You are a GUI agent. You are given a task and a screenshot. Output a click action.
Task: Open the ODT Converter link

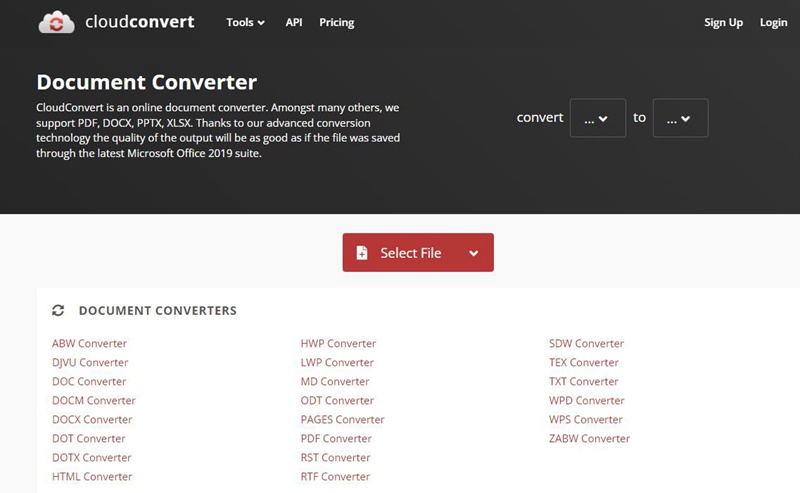pyautogui.click(x=337, y=401)
